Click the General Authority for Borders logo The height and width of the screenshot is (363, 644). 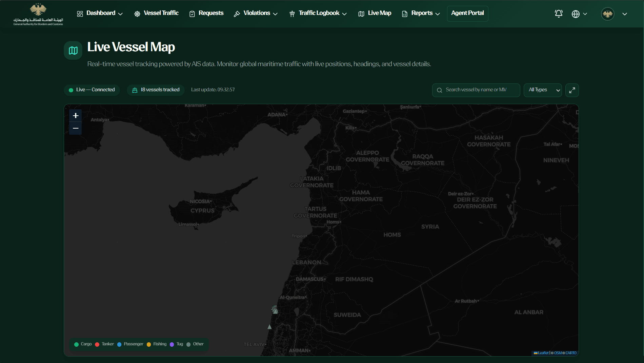(x=38, y=14)
